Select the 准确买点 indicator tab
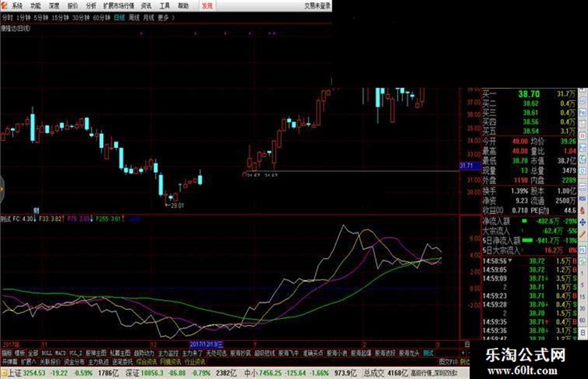 click(x=313, y=353)
